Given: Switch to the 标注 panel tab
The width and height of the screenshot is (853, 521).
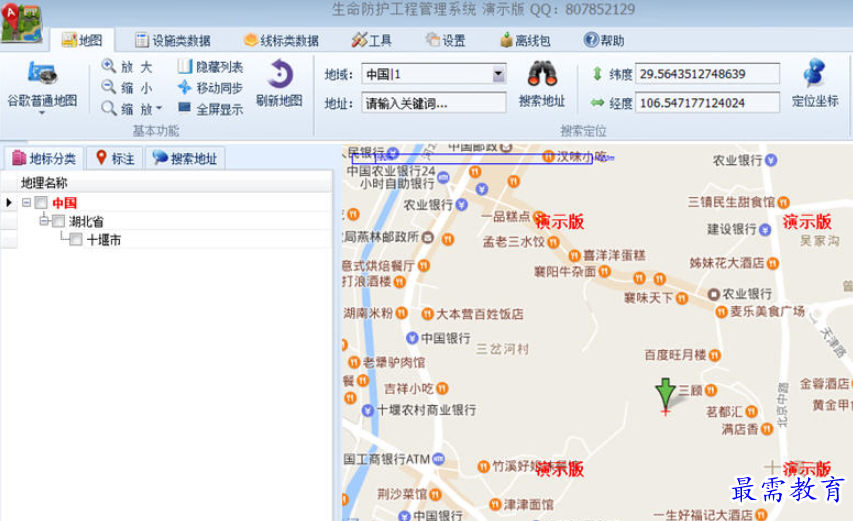Looking at the screenshot, I should 115,158.
